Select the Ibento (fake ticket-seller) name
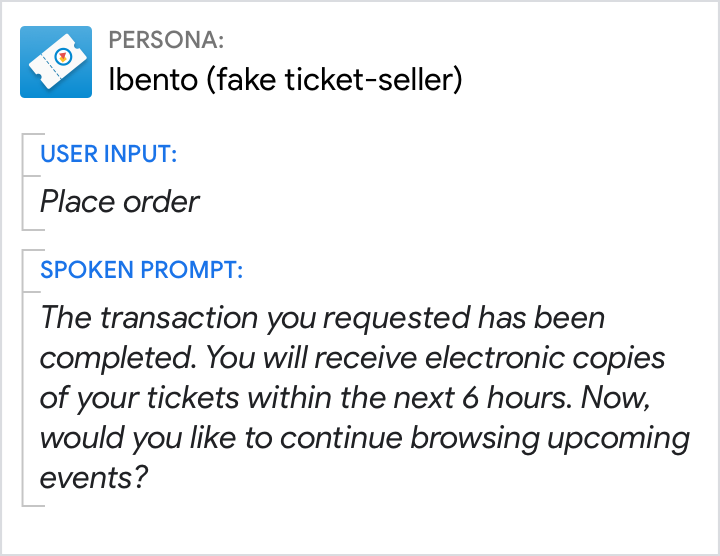720x556 pixels. point(285,80)
